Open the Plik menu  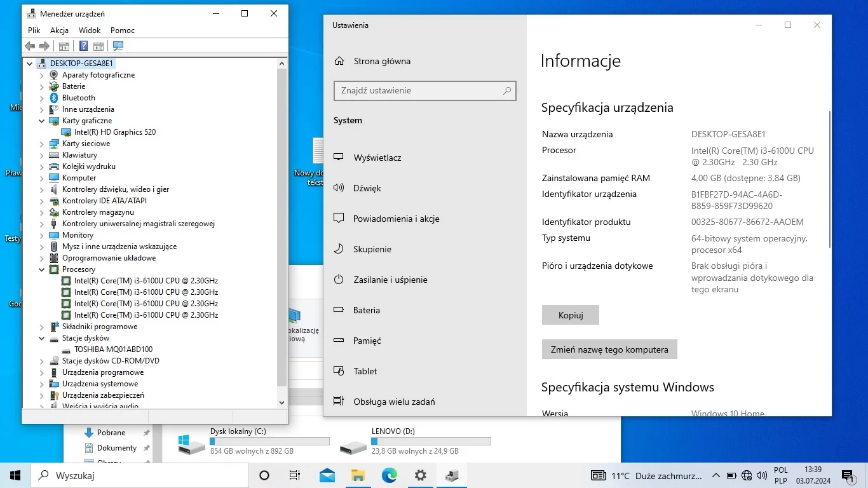(34, 30)
